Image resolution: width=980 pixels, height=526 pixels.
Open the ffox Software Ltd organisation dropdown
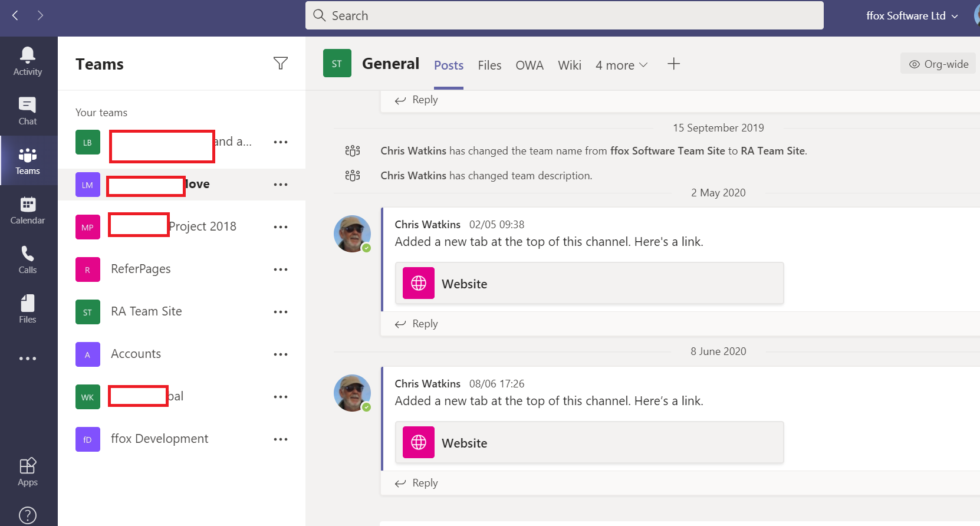912,16
